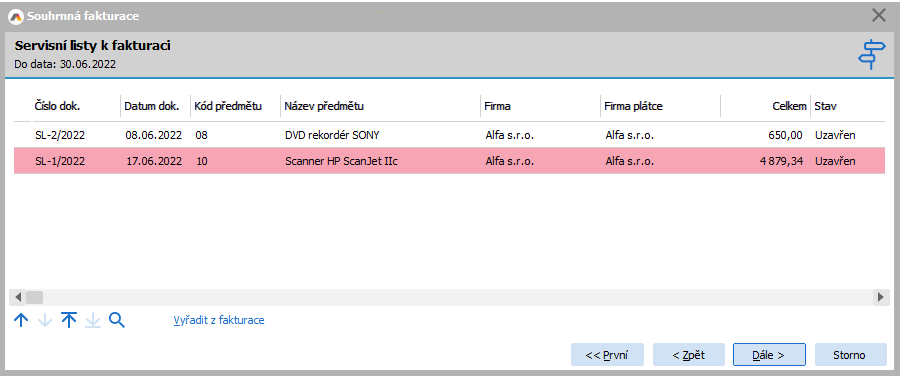Select the SL-1/2022 Scanner HP row
This screenshot has width=900, height=376.
pos(449,161)
